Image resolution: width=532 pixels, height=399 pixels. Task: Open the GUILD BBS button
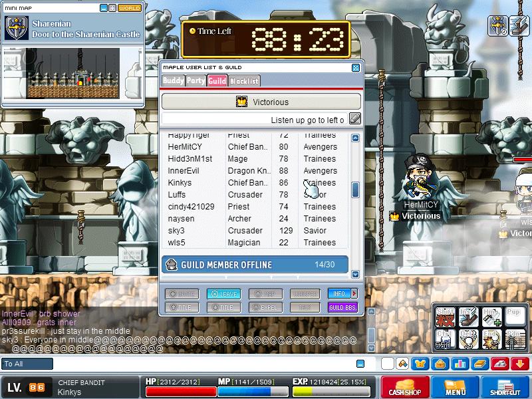click(x=342, y=307)
